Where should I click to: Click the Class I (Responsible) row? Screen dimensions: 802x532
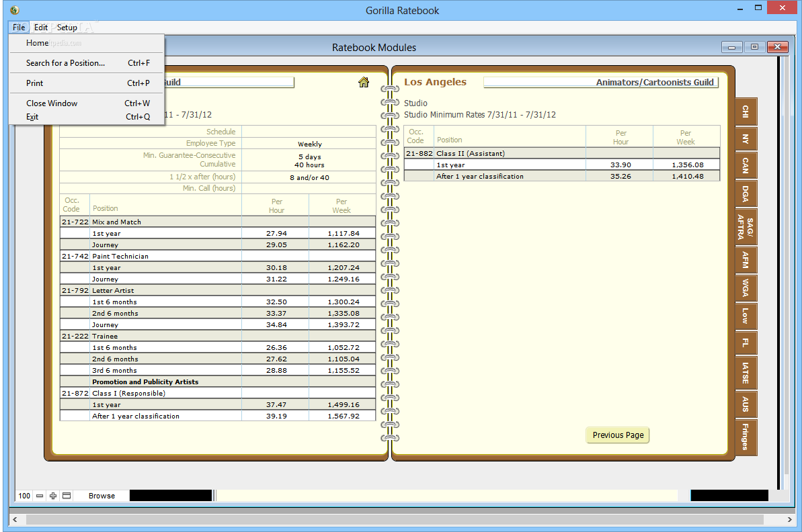pos(218,393)
